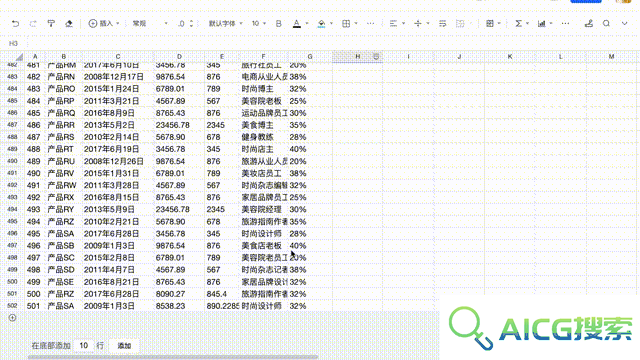Select column F header

coord(263,57)
